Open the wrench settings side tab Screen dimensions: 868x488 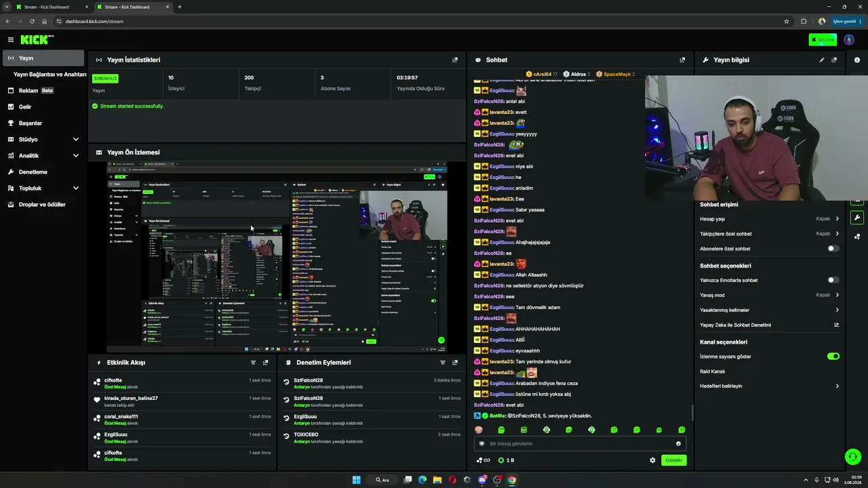tap(857, 218)
